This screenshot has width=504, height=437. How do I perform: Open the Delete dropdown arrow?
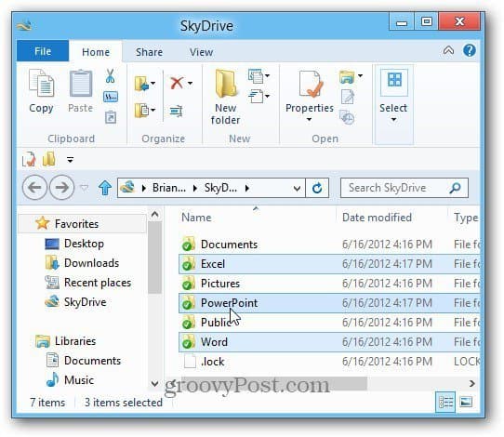click(x=191, y=84)
